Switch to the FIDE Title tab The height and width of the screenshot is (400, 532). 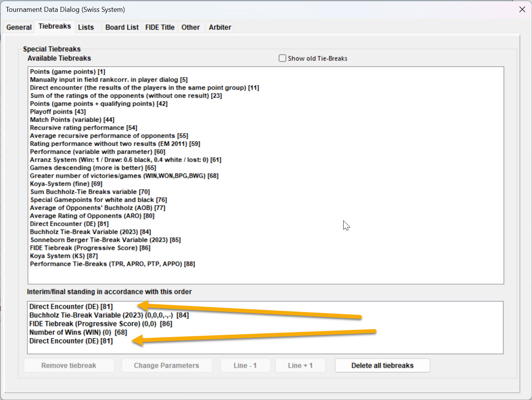coord(160,27)
